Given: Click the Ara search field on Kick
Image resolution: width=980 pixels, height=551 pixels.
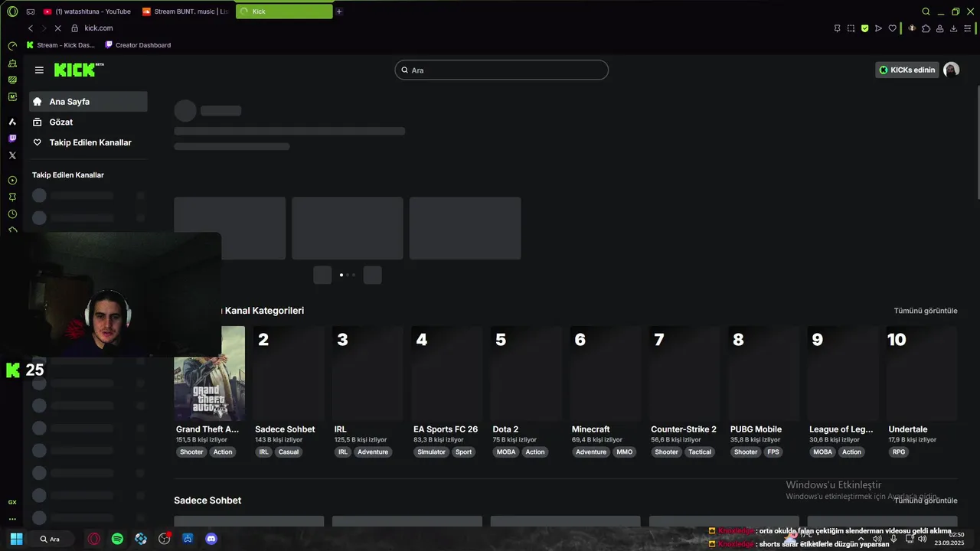Looking at the screenshot, I should pyautogui.click(x=501, y=70).
